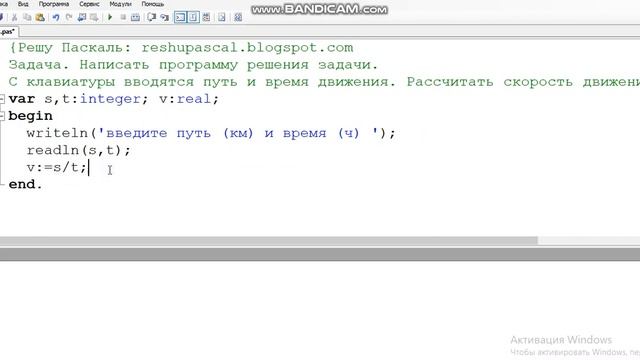Open the Модули menu
This screenshot has width=640, height=360.
120,4
